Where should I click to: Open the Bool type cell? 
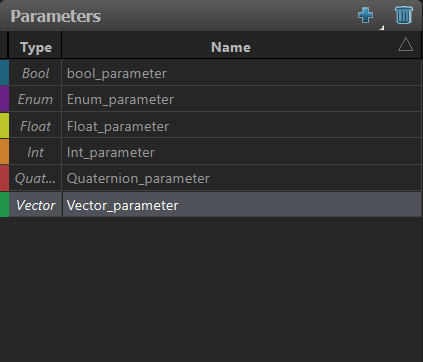click(35, 73)
